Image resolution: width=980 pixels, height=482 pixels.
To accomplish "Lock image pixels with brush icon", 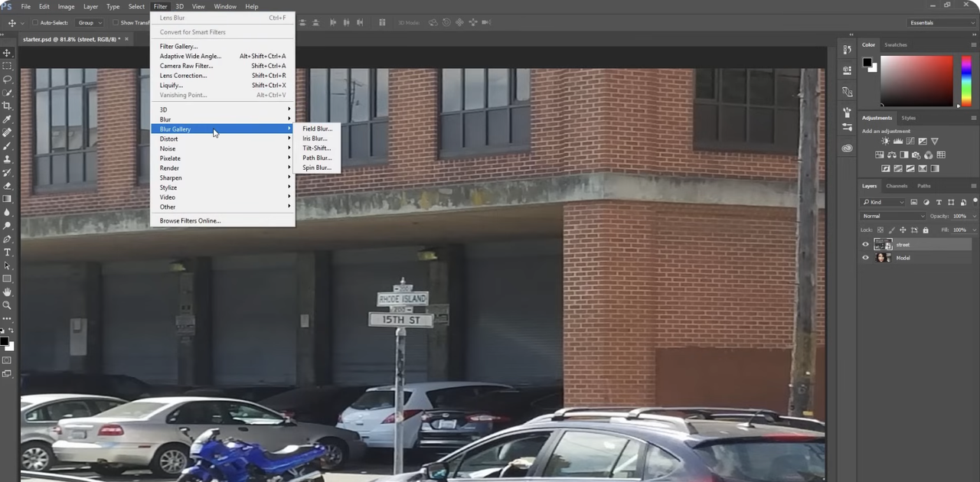I will (891, 230).
